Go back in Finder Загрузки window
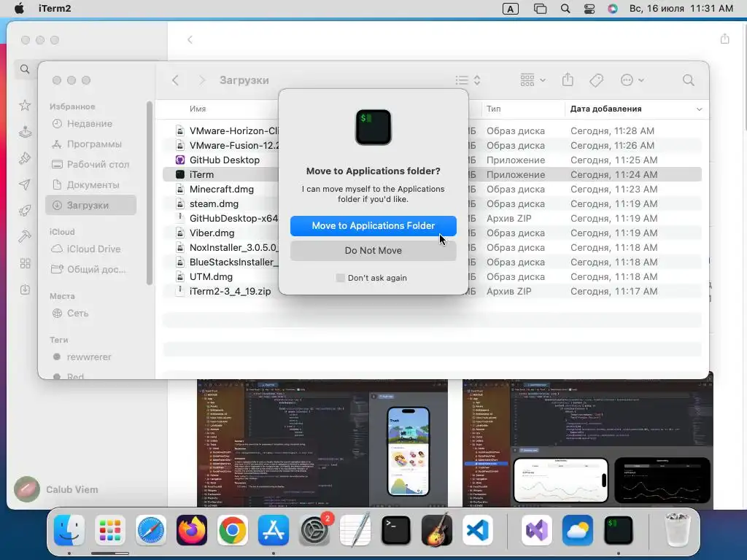747x560 pixels. (175, 80)
